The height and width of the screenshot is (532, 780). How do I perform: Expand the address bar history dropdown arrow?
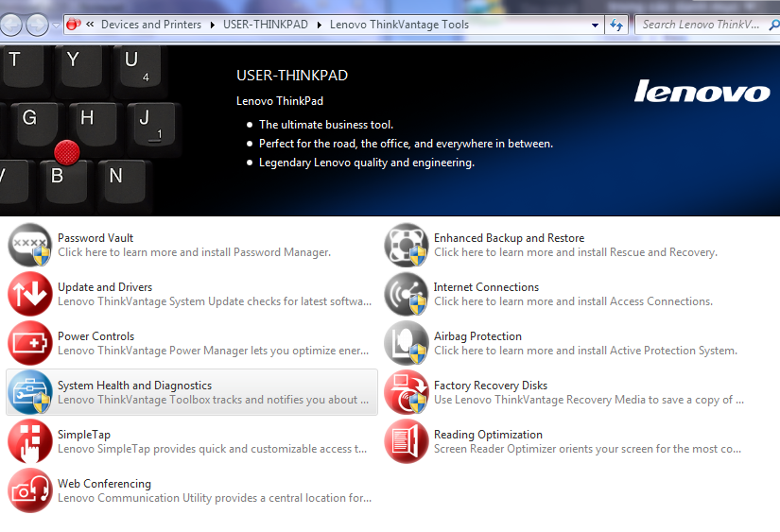[x=595, y=25]
